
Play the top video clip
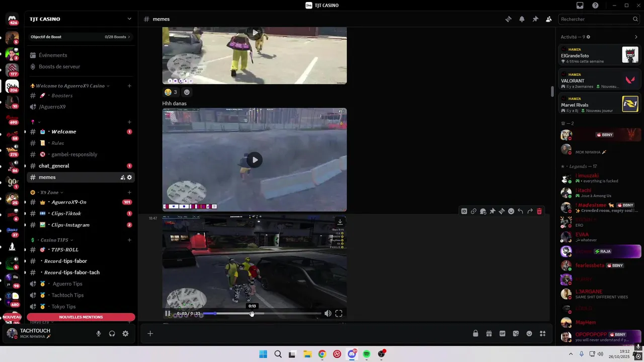coord(255,33)
